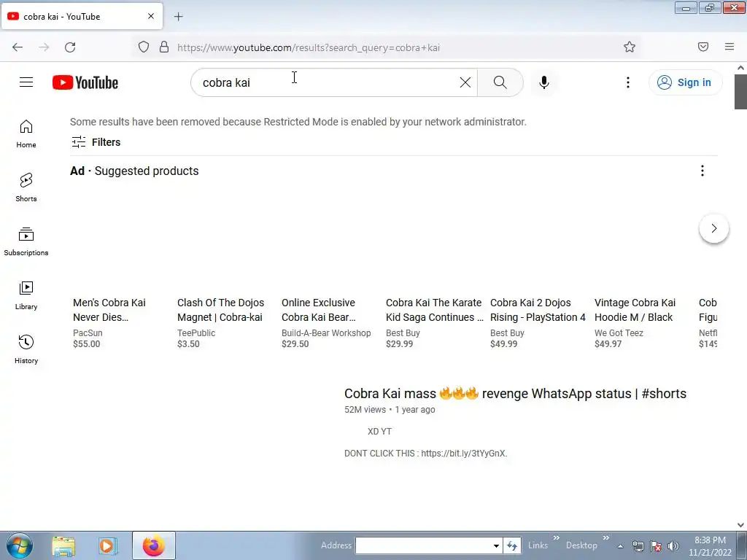Open the Pocket save icon
This screenshot has width=747, height=560.
click(x=703, y=47)
